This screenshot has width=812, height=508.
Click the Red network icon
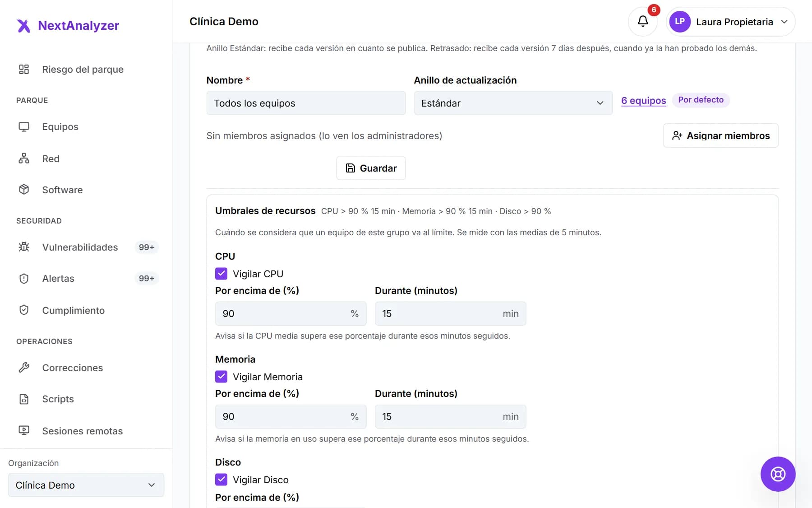[x=24, y=158]
